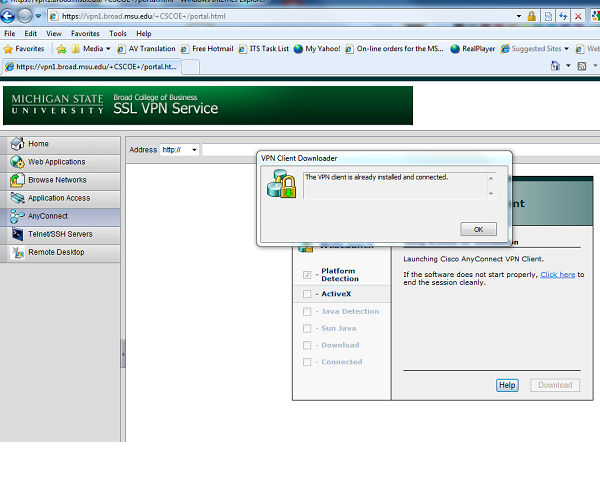The height and width of the screenshot is (494, 600).
Task: Open the Help menu
Action: tap(144, 34)
